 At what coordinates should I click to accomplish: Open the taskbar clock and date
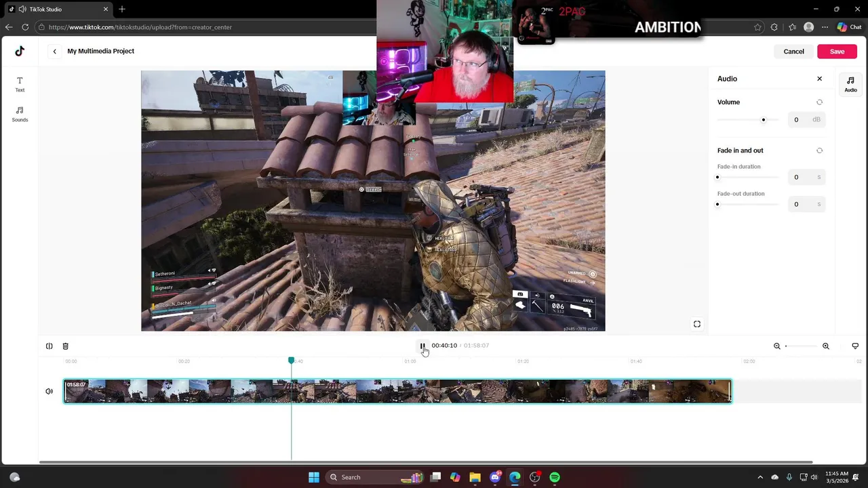point(837,477)
